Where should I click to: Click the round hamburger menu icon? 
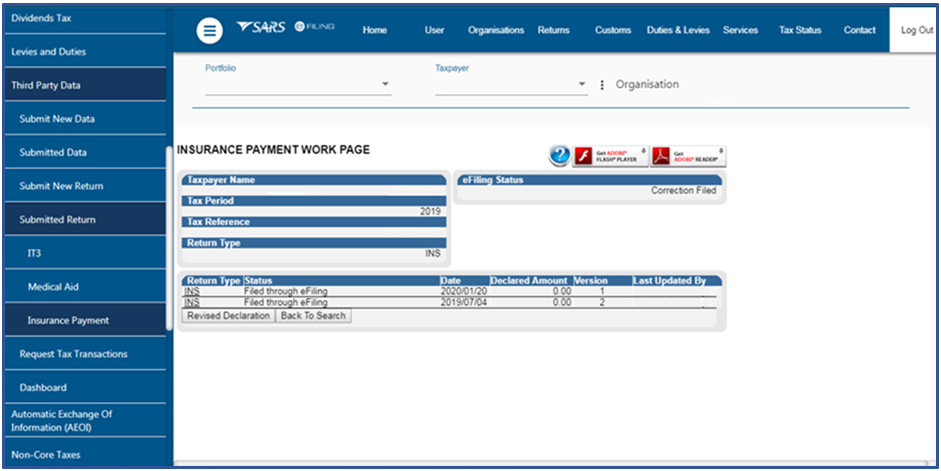209,31
